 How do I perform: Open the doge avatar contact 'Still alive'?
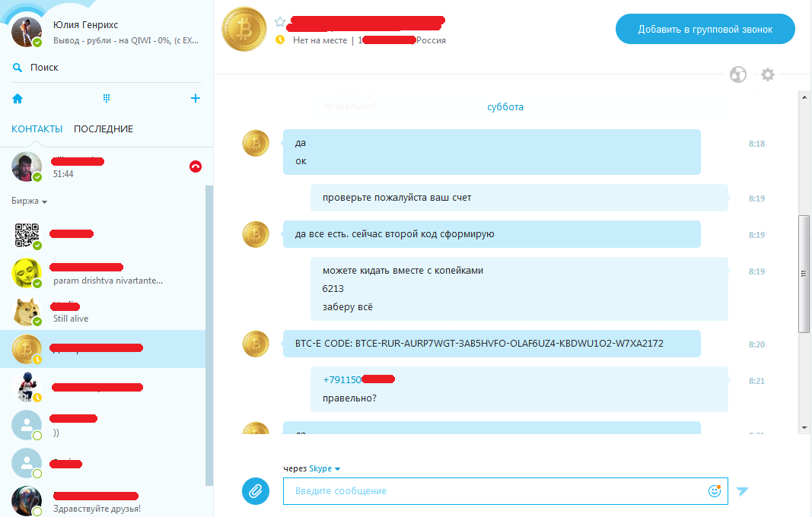[x=103, y=312]
